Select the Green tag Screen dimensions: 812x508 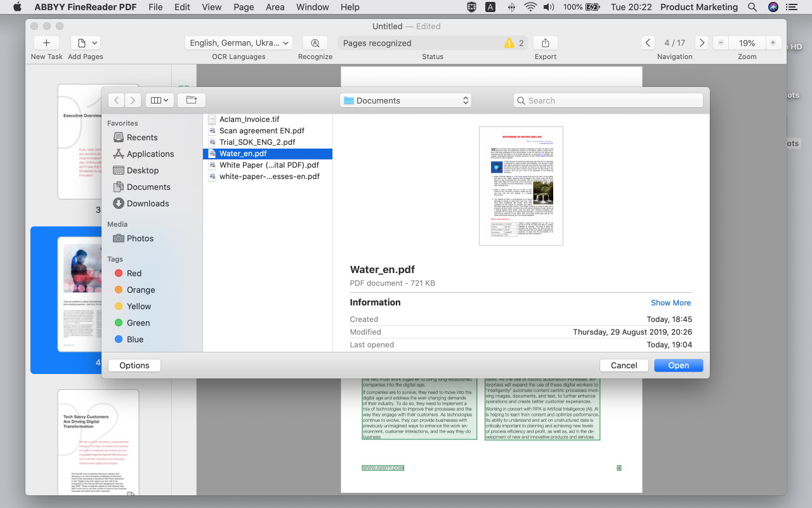pos(132,323)
